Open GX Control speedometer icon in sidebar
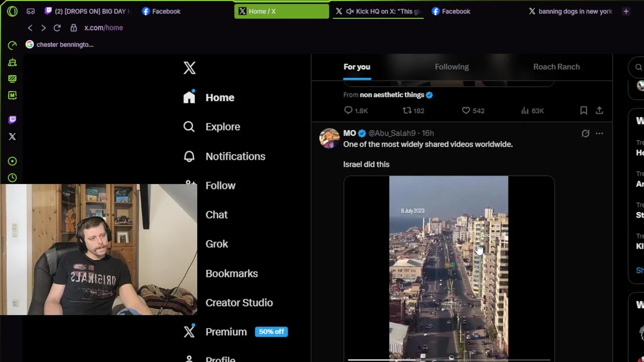Image resolution: width=644 pixels, height=362 pixels. pyautogui.click(x=13, y=45)
